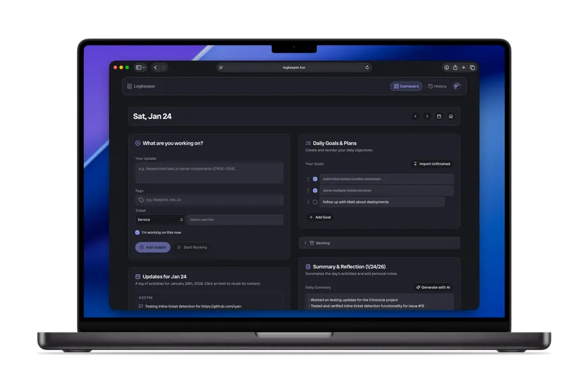Toggle 'I'm working on this now' checkbox
Screen dimensions: 588x392
click(137, 232)
